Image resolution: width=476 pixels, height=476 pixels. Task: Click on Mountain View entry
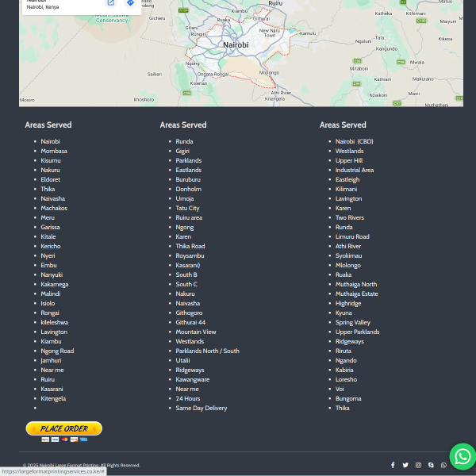click(x=196, y=332)
